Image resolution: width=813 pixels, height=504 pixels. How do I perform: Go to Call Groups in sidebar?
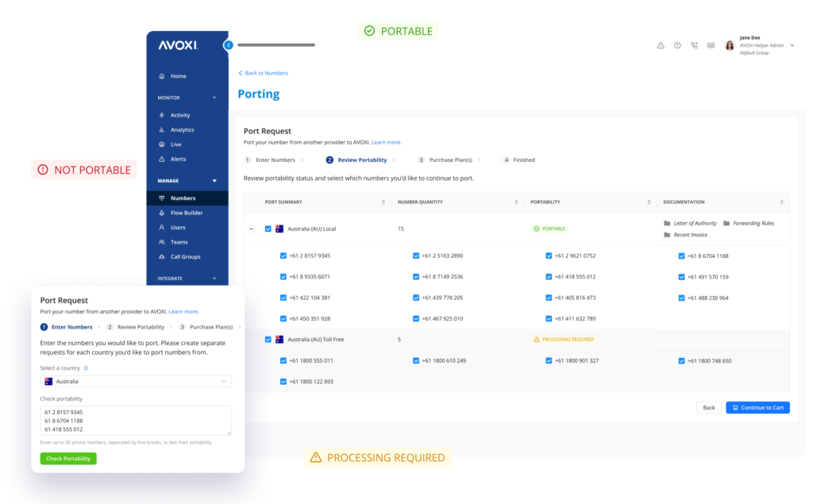pos(185,256)
